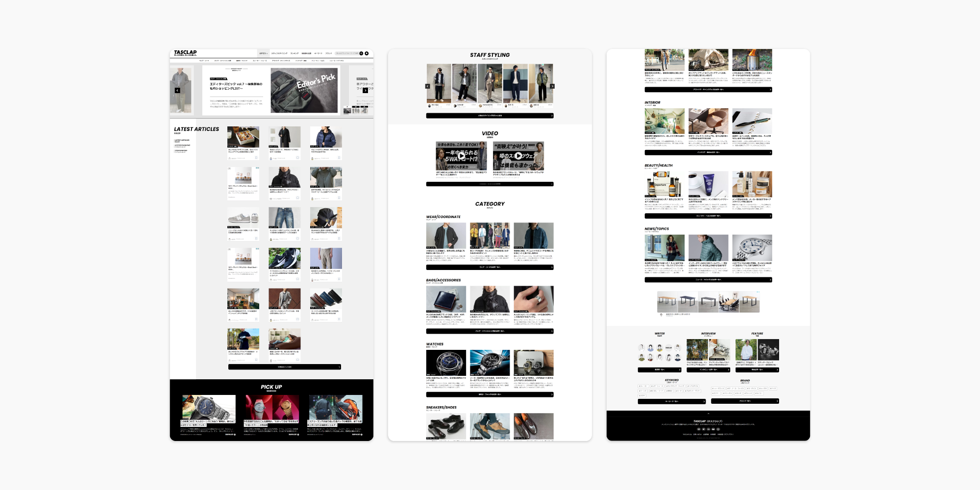Bookmark the green jacket article
The height and width of the screenshot is (490, 980).
point(339,198)
